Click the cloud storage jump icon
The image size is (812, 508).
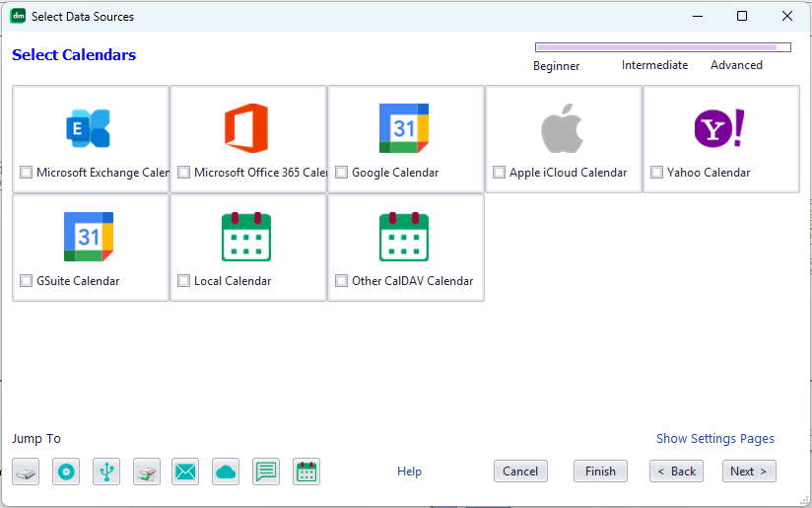(x=226, y=472)
